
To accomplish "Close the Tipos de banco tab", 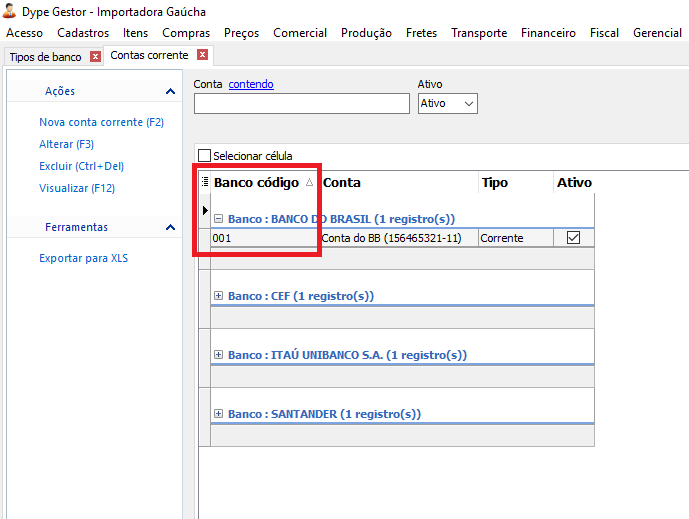I will 95,56.
